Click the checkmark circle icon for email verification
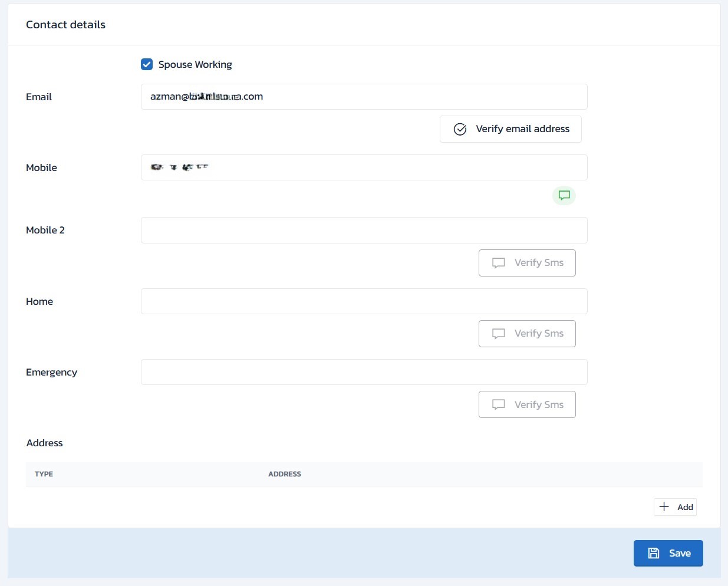Viewport: 728px width, 586px height. pyautogui.click(x=460, y=129)
